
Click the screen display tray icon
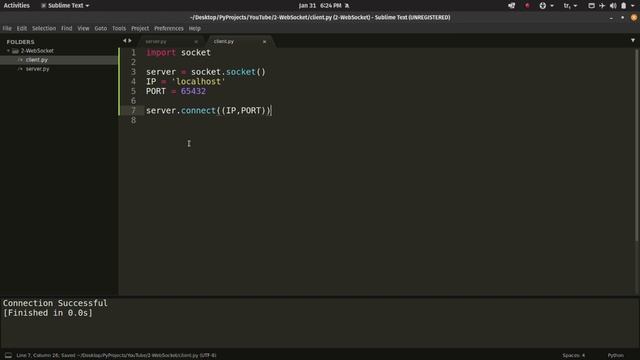[591, 6]
